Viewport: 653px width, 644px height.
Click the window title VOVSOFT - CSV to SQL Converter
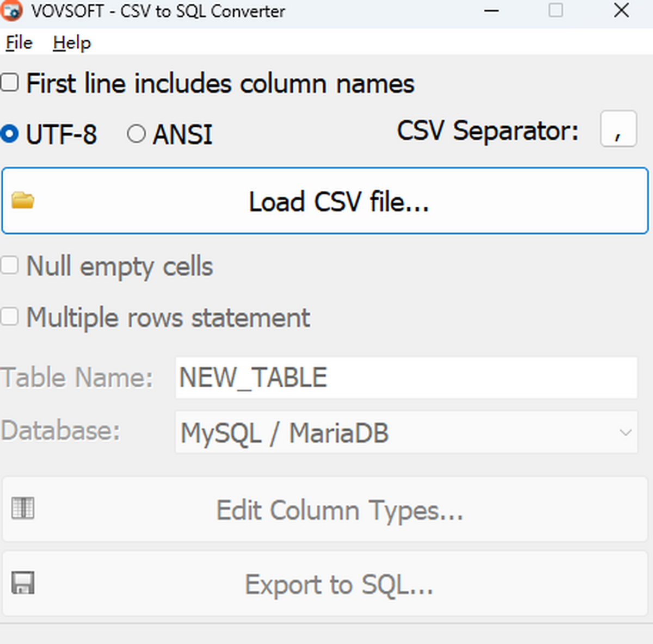[x=158, y=11]
